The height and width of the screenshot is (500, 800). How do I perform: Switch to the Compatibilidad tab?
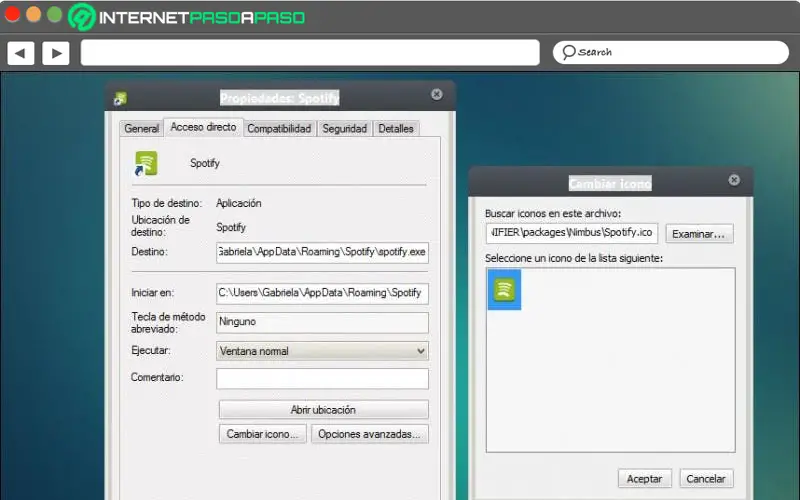(x=279, y=129)
